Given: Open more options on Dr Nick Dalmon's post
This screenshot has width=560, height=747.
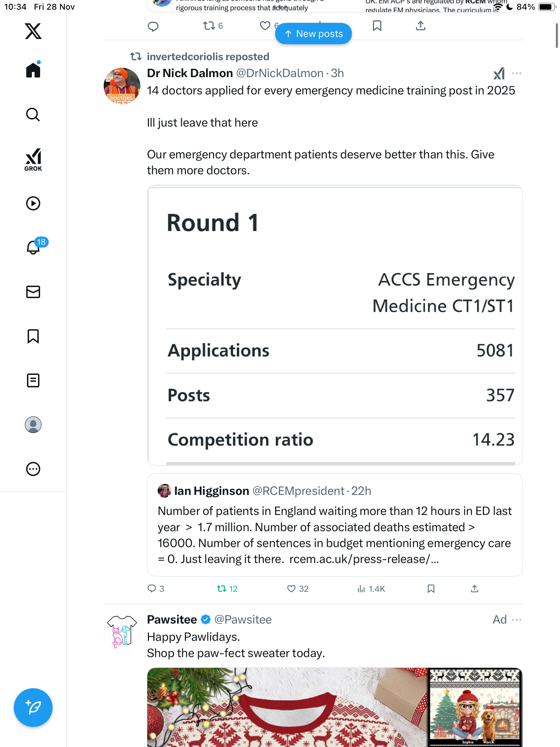Looking at the screenshot, I should [517, 73].
